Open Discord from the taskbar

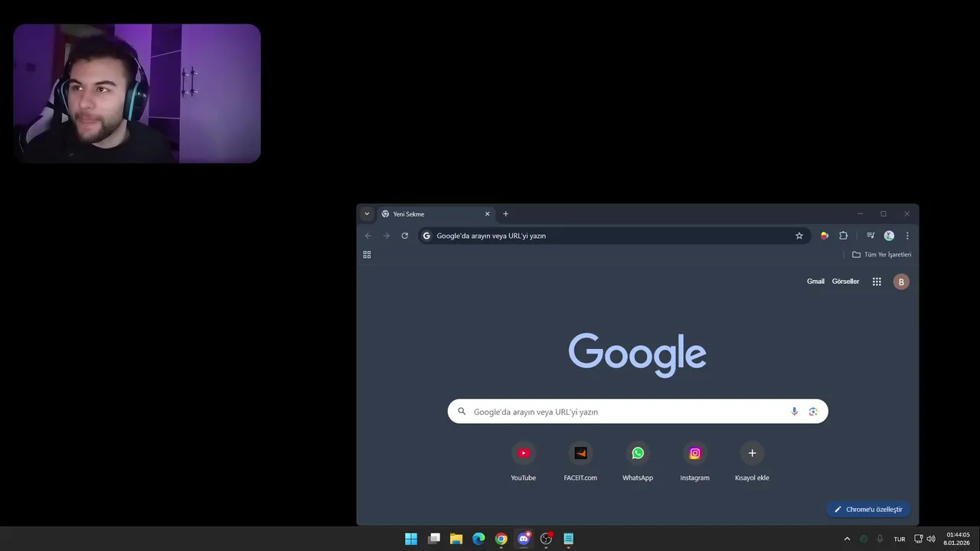click(x=524, y=539)
